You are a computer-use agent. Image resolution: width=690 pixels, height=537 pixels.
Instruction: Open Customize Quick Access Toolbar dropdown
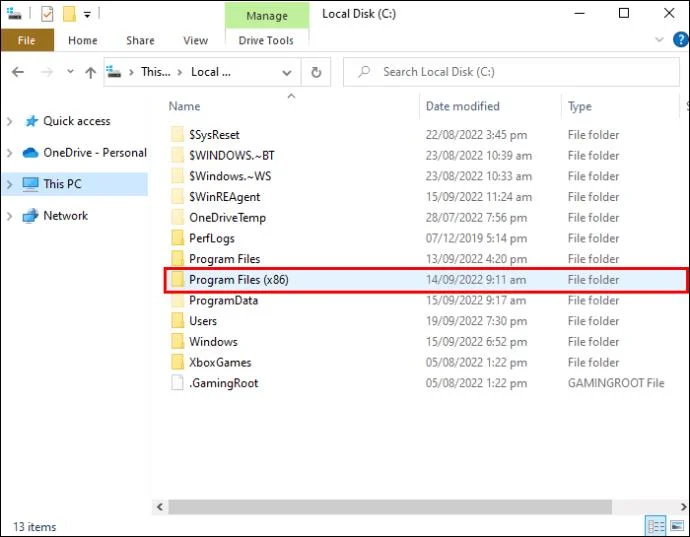(x=87, y=15)
